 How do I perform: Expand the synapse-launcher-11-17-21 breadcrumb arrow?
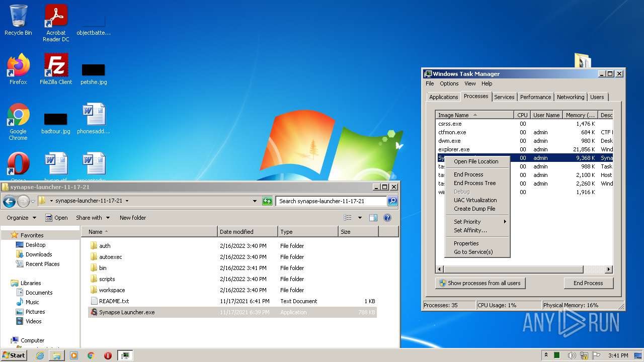[x=127, y=201]
